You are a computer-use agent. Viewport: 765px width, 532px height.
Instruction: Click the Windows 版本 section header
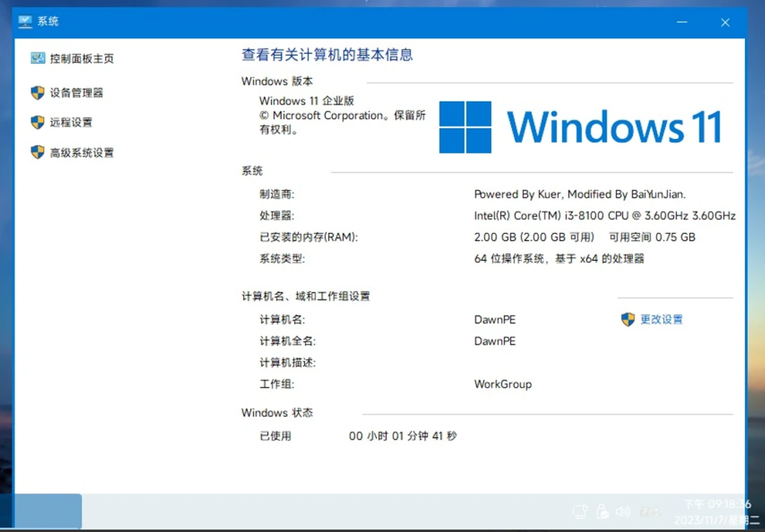[277, 81]
